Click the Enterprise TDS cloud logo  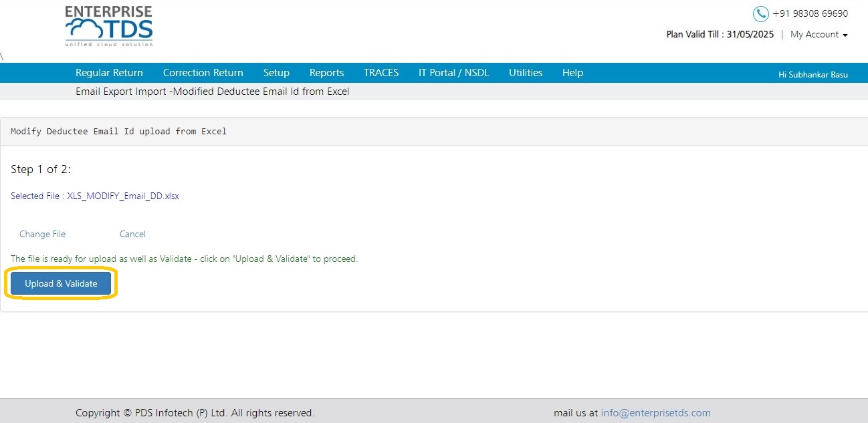[109, 27]
